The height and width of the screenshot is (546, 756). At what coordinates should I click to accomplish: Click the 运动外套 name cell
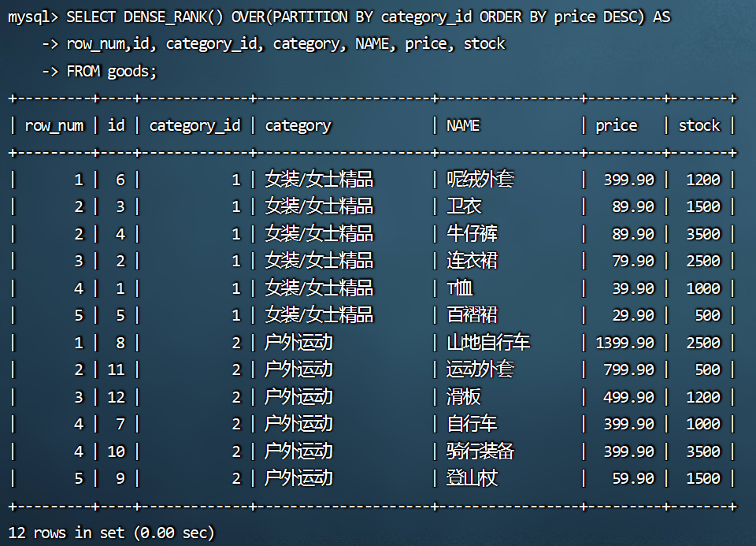[x=480, y=370]
